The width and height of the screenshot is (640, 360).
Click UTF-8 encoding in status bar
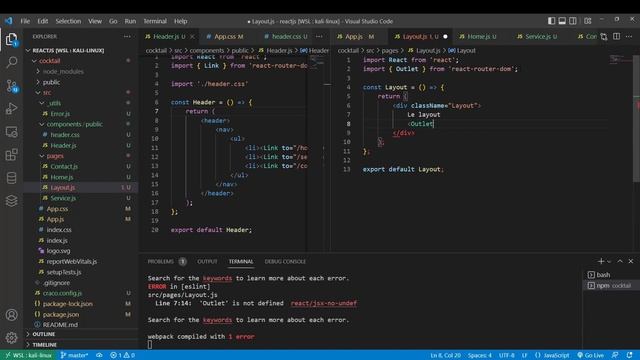point(507,355)
